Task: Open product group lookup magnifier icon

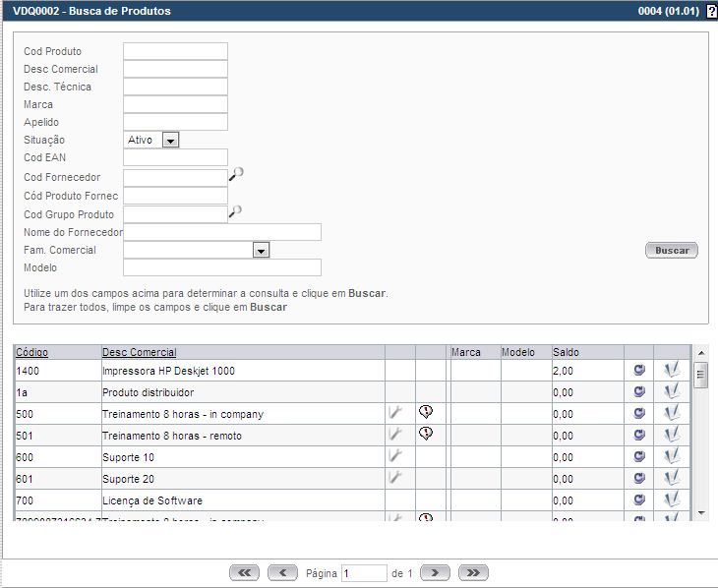Action: click(236, 211)
